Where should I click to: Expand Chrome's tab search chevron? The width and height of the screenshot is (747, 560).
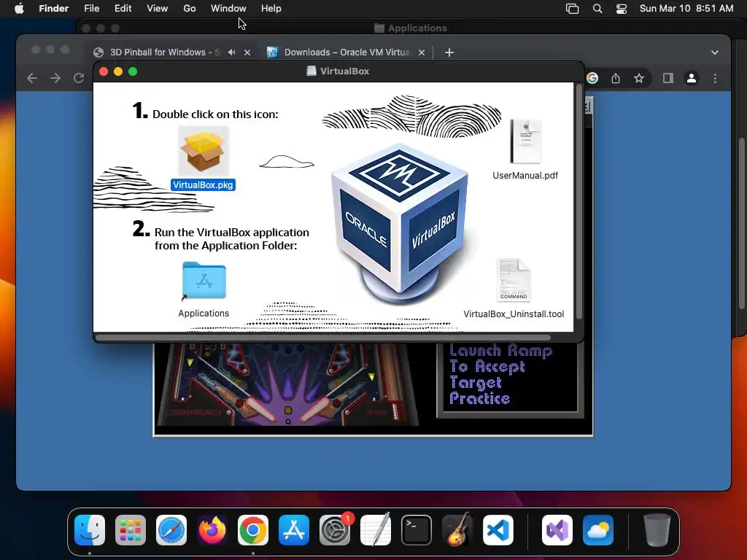715,52
